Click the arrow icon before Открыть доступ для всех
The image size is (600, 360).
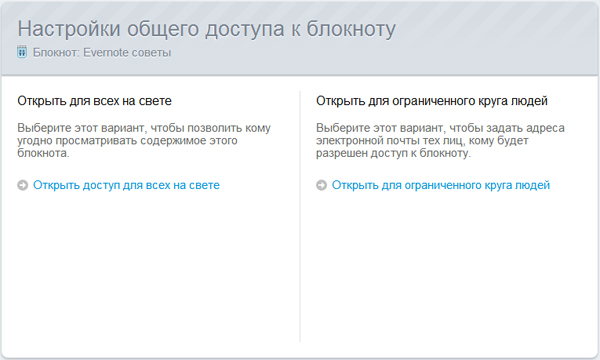(23, 185)
